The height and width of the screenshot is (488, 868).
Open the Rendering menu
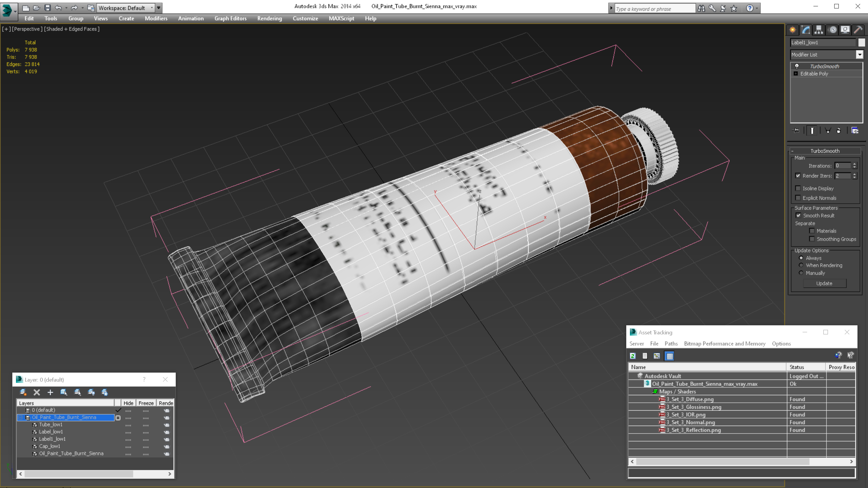pyautogui.click(x=269, y=18)
